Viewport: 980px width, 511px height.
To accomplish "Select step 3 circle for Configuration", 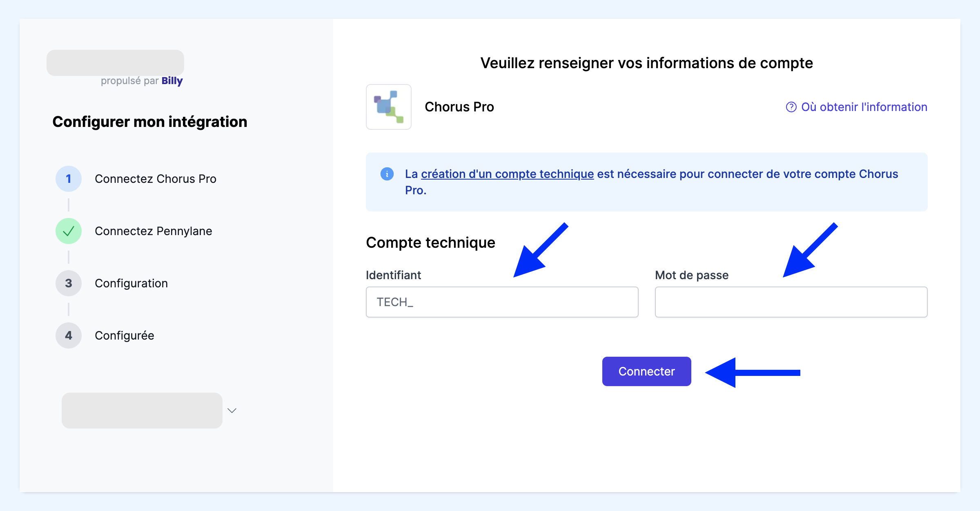I will 69,283.
